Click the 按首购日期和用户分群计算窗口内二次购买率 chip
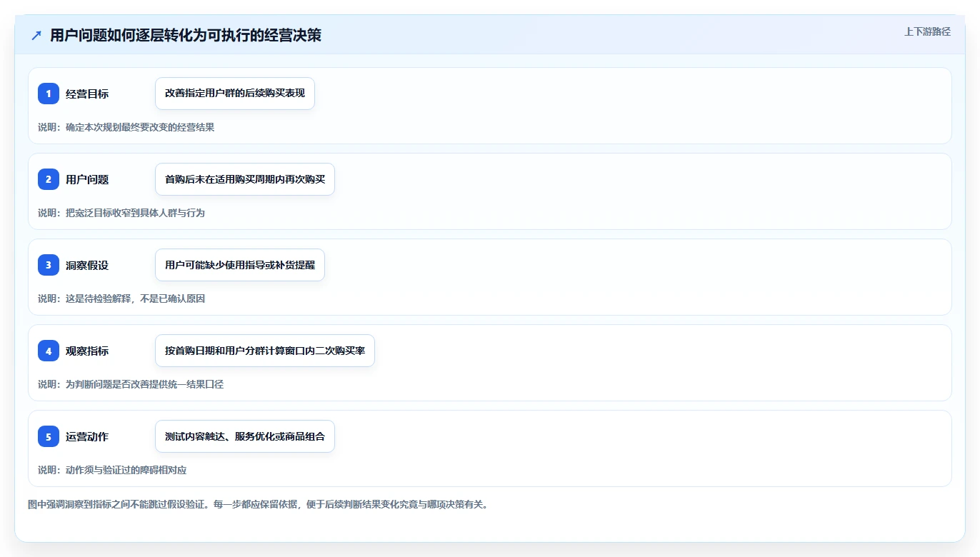Viewport: 980px width, 557px height. [x=265, y=351]
